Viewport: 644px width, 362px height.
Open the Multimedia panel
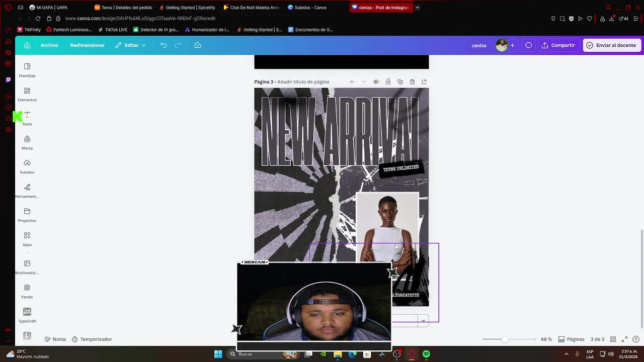tap(27, 267)
